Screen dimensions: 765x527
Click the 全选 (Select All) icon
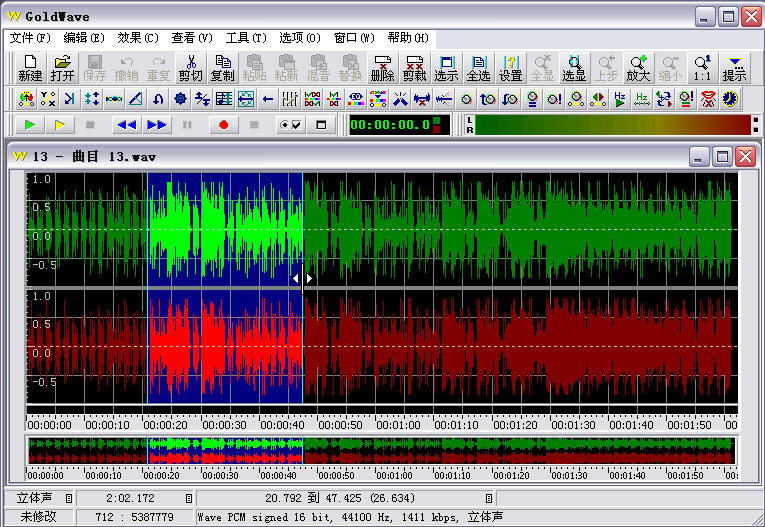pyautogui.click(x=479, y=67)
